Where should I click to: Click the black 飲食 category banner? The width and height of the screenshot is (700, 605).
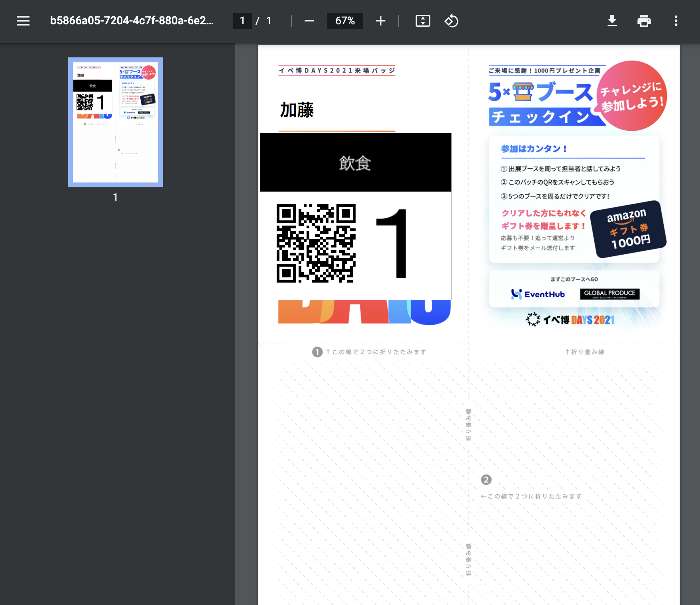(356, 162)
